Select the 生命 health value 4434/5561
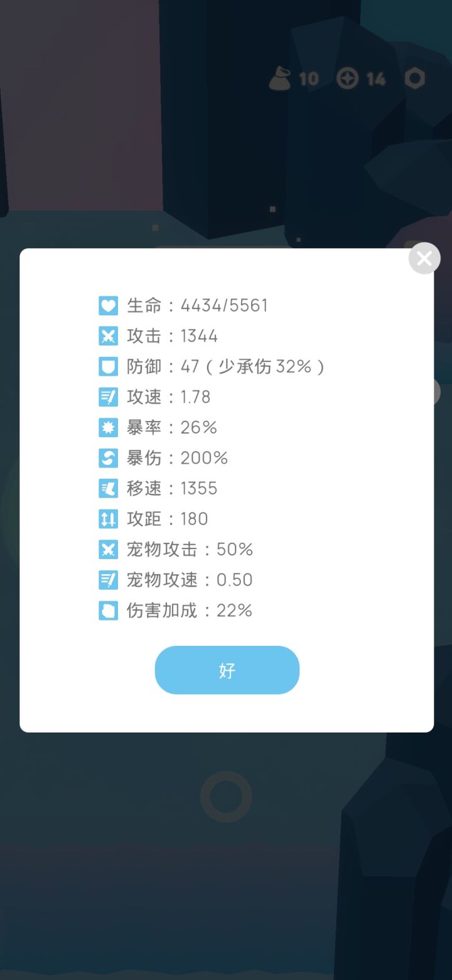Viewport: 452px width, 980px height. 224,305
